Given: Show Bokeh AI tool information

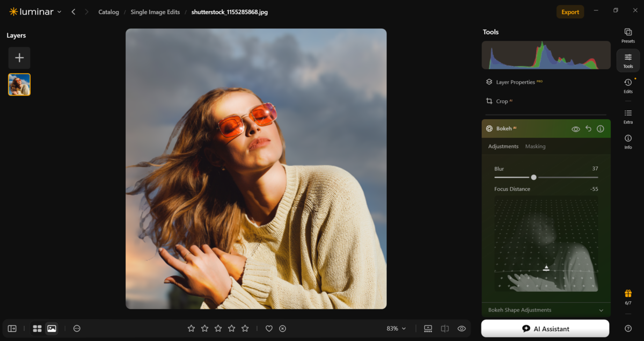Looking at the screenshot, I should pyautogui.click(x=601, y=129).
